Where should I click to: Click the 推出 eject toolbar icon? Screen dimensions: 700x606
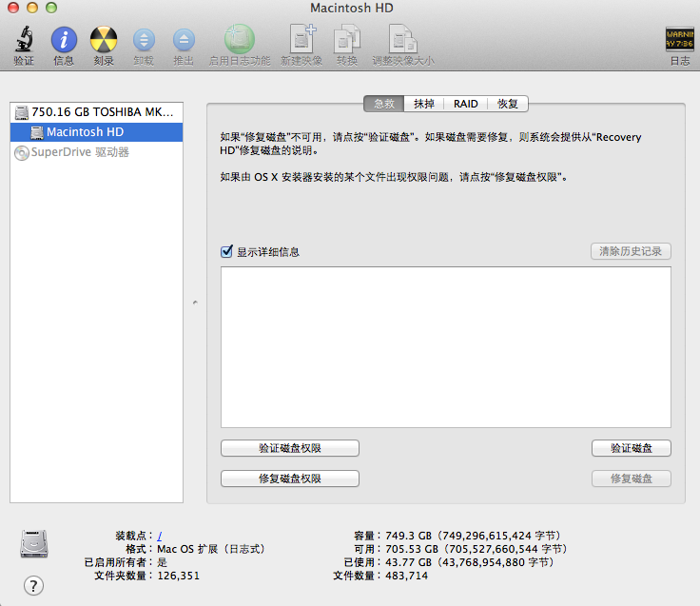(184, 40)
